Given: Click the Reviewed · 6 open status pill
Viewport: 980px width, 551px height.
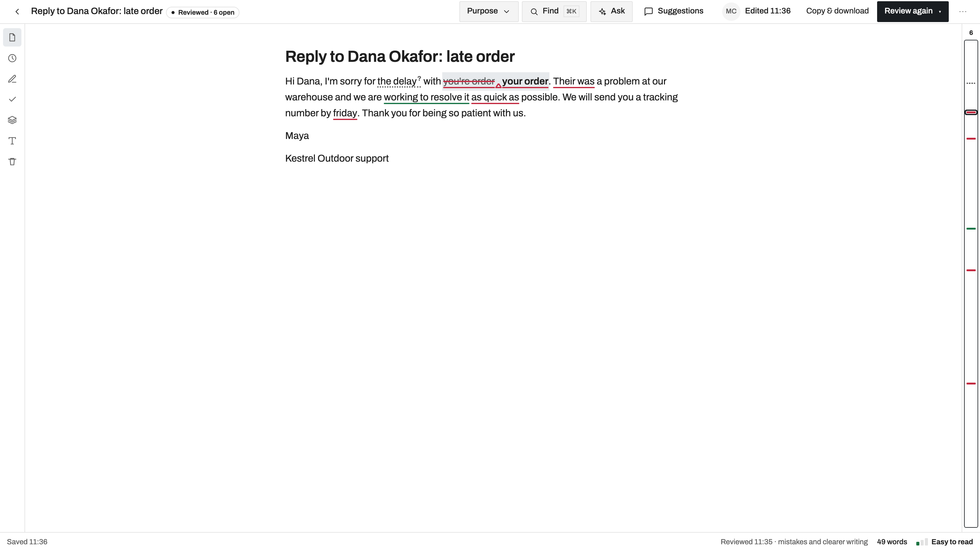Looking at the screenshot, I should tap(203, 12).
